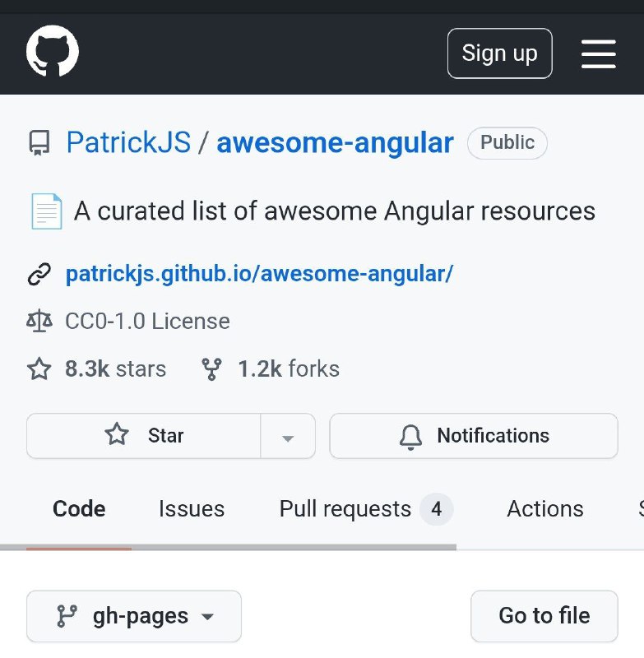
Task: Open the gh-pages branch selector
Action: (134, 616)
